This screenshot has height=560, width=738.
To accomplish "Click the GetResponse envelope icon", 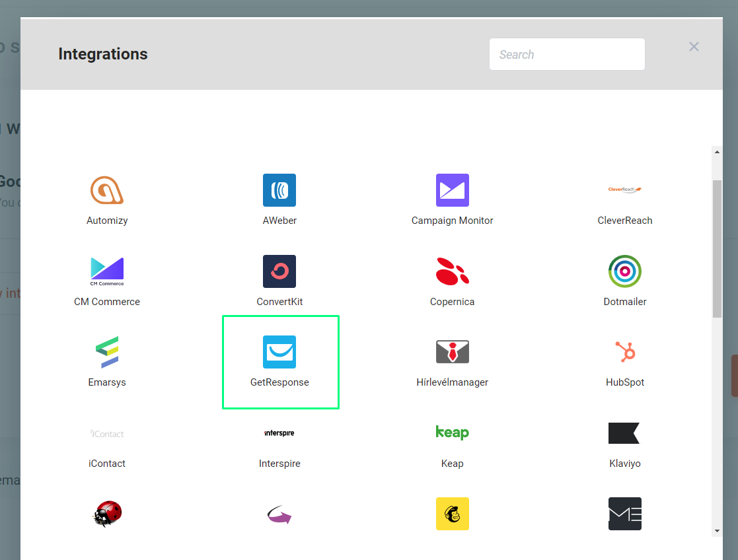I will (x=279, y=352).
